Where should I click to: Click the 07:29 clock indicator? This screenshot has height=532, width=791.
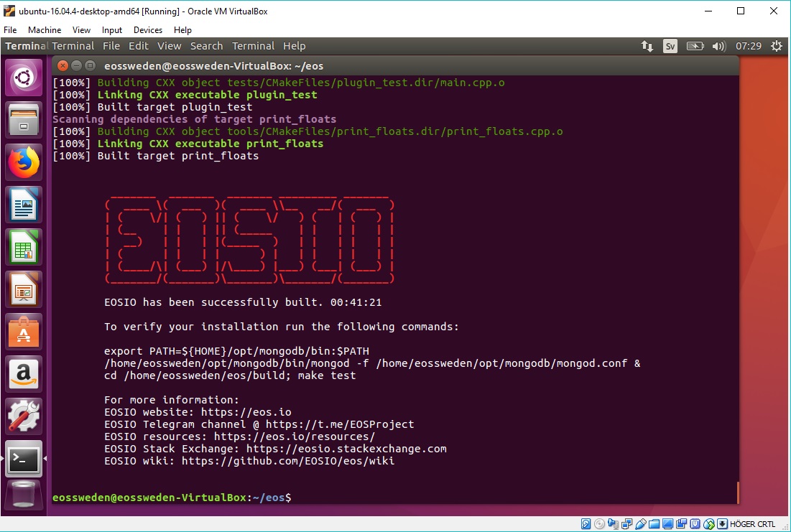coord(749,47)
